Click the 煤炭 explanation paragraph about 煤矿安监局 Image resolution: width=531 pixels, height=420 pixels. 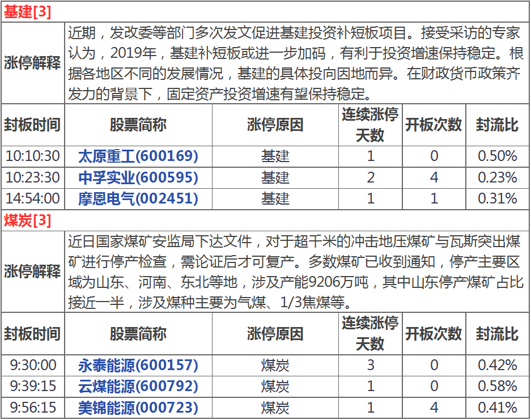pos(295,271)
